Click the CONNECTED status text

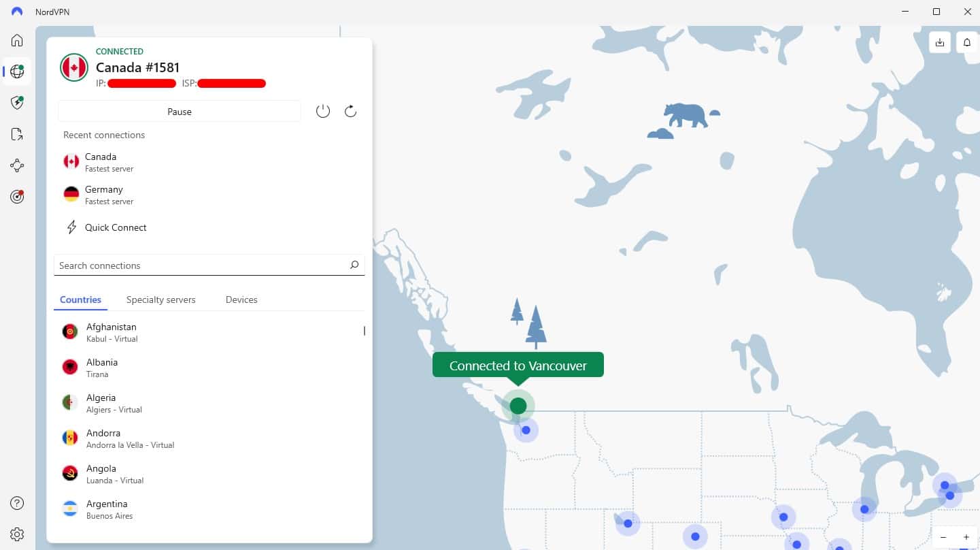click(x=120, y=51)
